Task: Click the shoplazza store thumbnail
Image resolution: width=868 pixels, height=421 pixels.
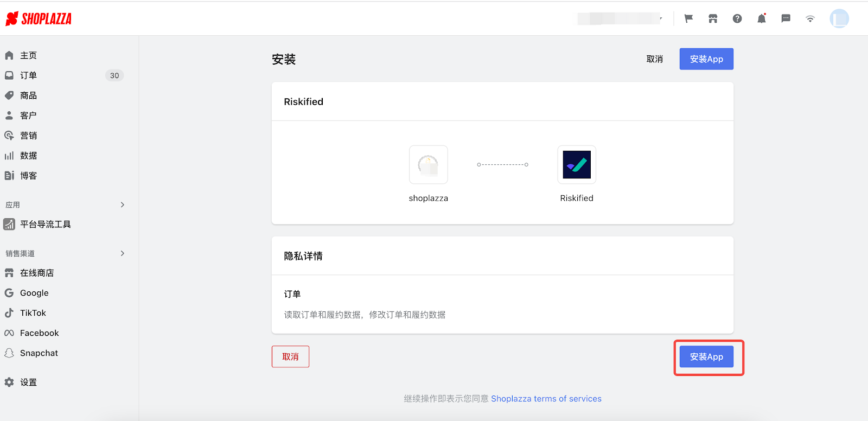Action: click(429, 164)
